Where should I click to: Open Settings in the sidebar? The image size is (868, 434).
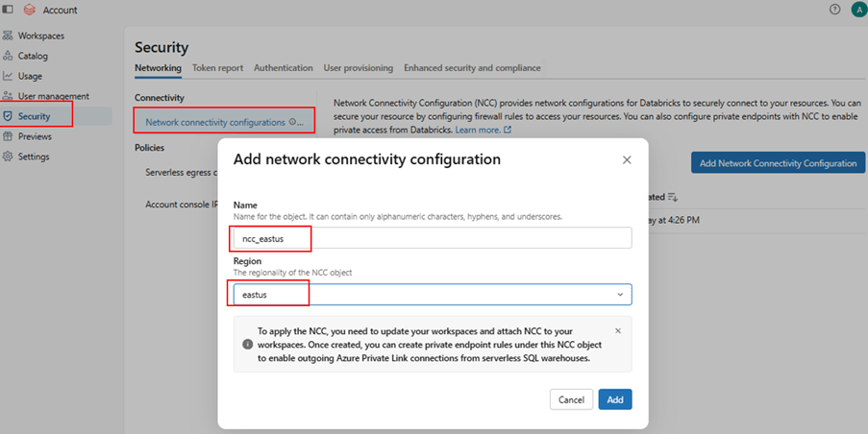point(34,157)
